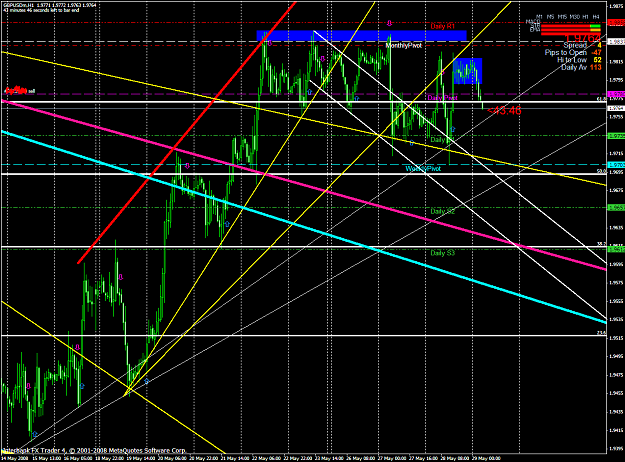Click the cyan price tag on the price axis

[616, 164]
